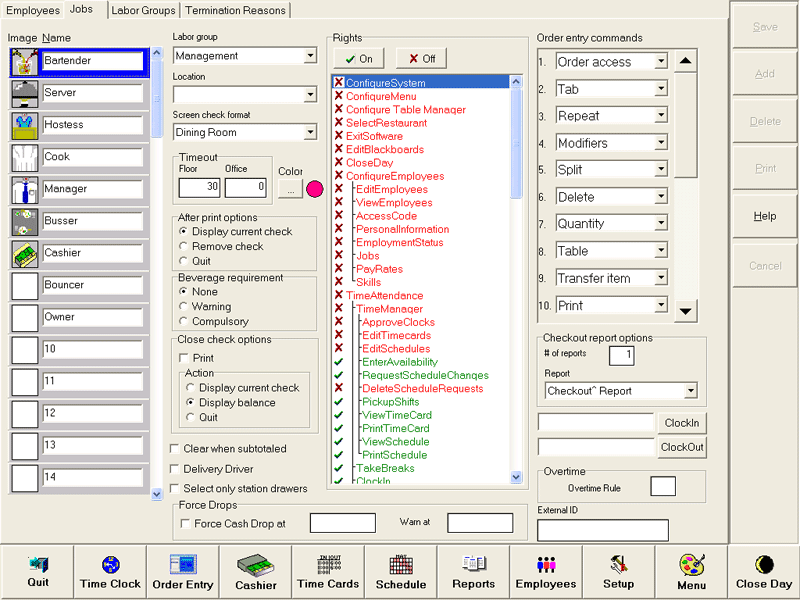This screenshot has height=600, width=800.
Task: Select the Hostess job image icon
Action: (x=25, y=125)
